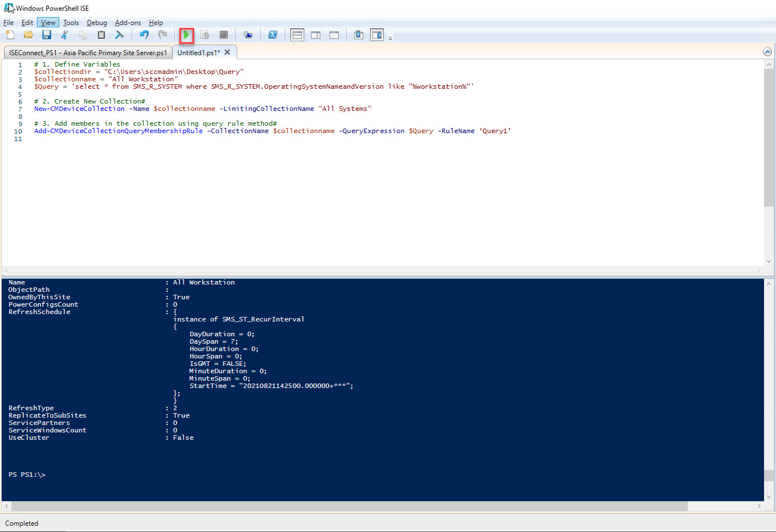This screenshot has height=532, width=776.
Task: Toggle Show Script Pane Top layout
Action: click(297, 35)
